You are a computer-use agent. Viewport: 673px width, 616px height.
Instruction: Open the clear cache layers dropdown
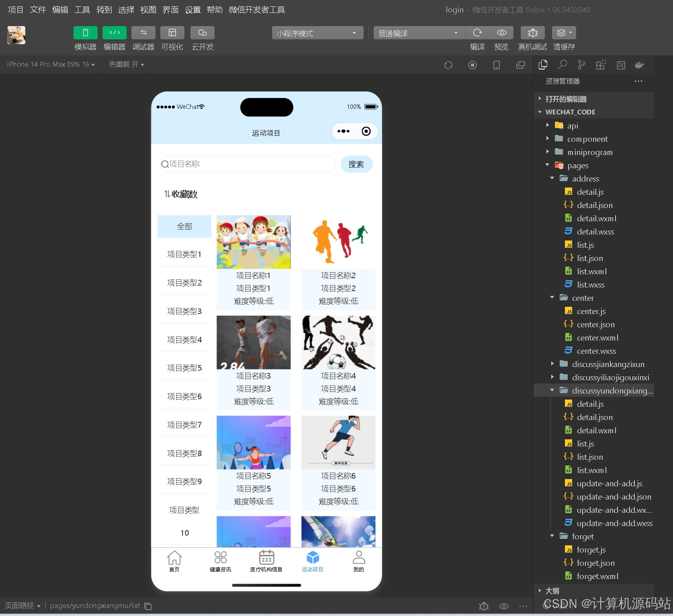click(564, 33)
